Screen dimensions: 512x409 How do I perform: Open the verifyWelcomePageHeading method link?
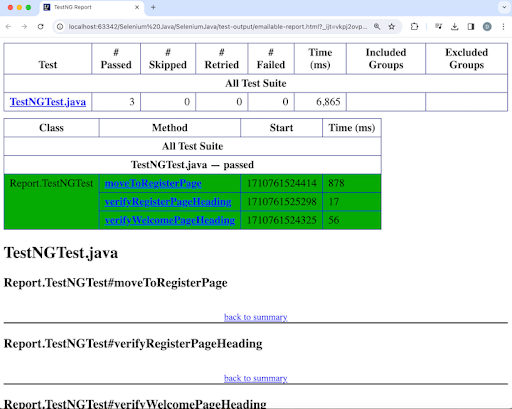click(x=170, y=220)
